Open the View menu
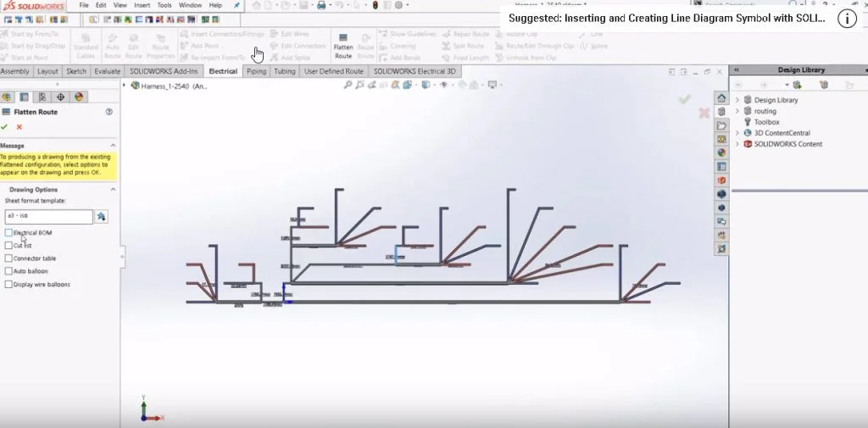 (120, 5)
